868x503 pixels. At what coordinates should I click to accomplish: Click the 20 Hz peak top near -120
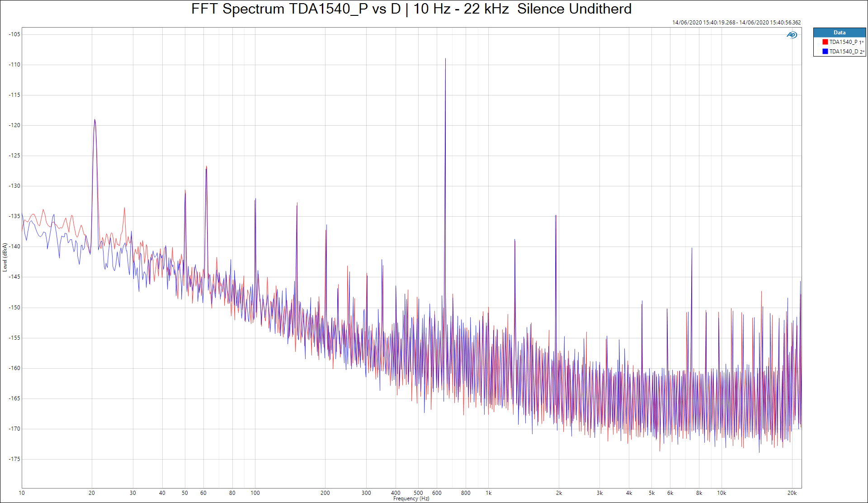94,120
